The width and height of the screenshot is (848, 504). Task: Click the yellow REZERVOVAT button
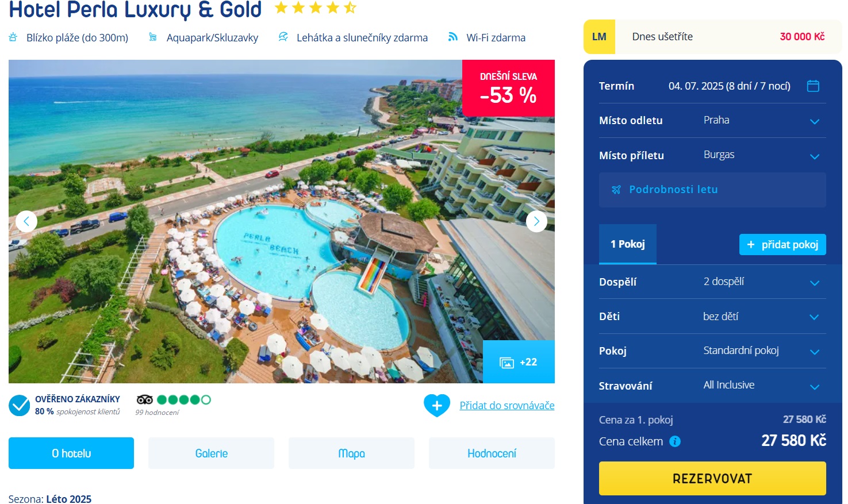pos(712,479)
